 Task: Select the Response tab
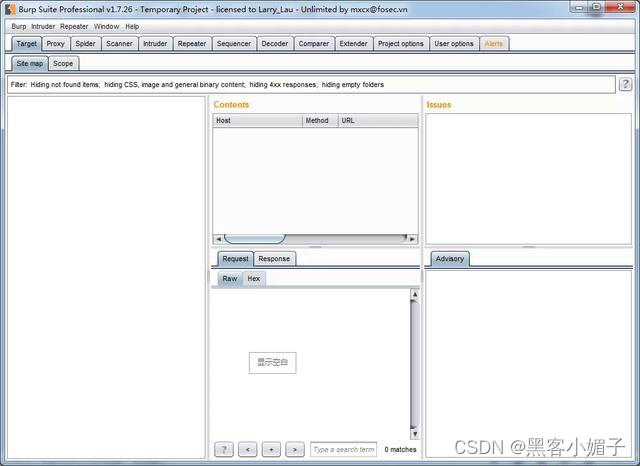tap(274, 259)
